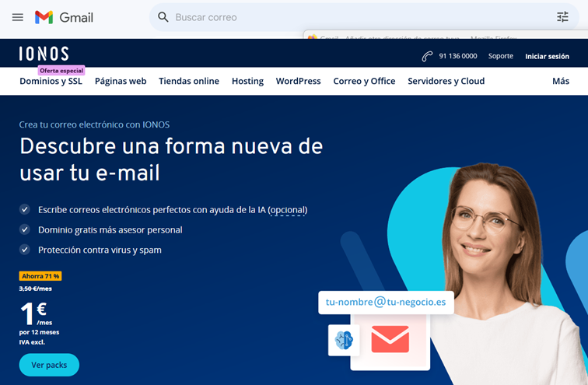Click the search magnifier icon in Gmail
Screen dimensions: 588x385
163,17
